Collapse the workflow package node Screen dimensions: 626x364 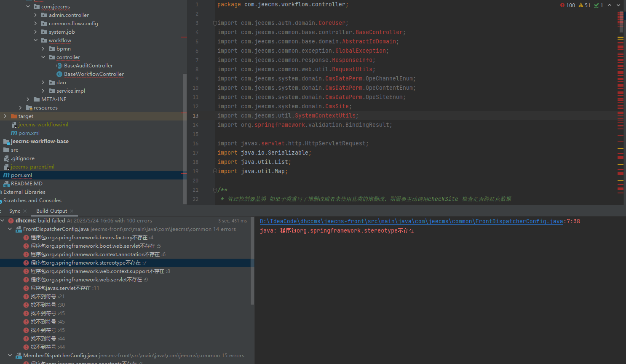click(x=35, y=40)
